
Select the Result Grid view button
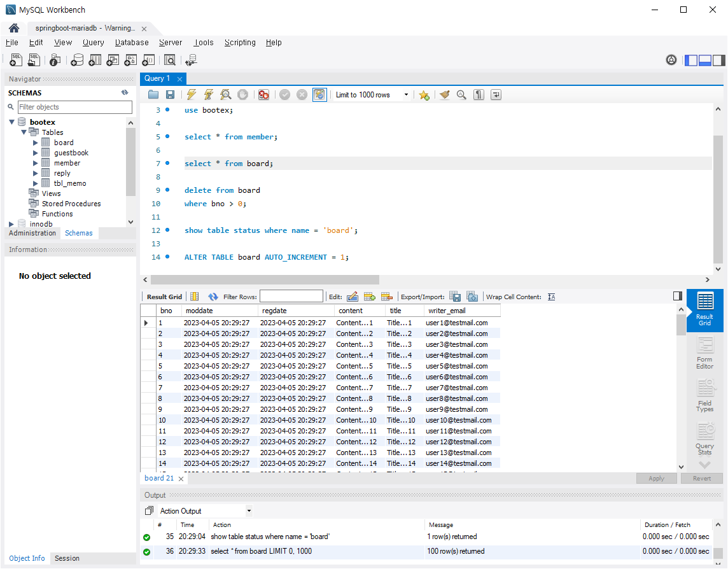pyautogui.click(x=705, y=310)
